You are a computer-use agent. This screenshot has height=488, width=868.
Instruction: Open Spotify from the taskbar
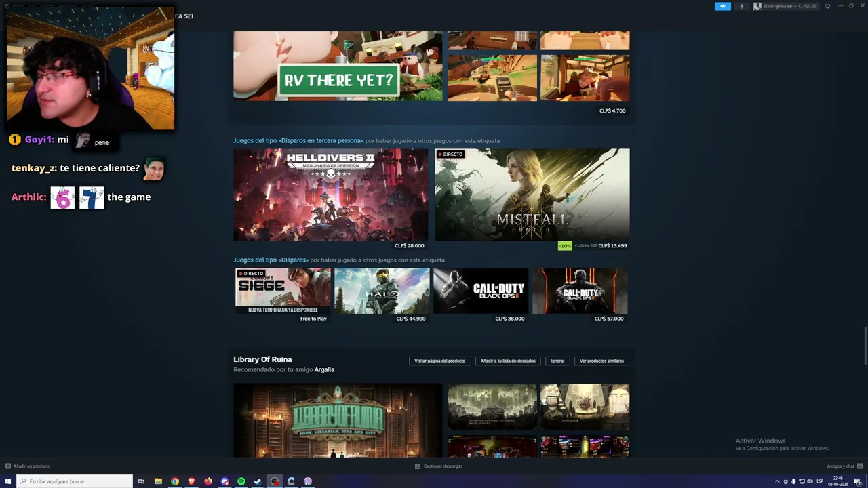pos(241,481)
